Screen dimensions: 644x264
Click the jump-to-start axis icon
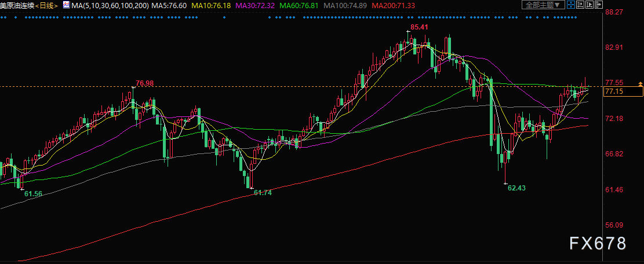coord(580,5)
